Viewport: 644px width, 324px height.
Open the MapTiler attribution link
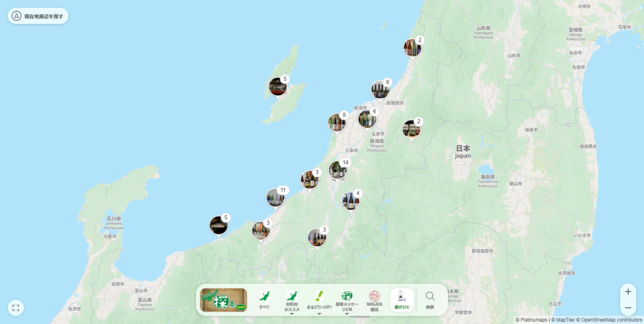coord(562,320)
